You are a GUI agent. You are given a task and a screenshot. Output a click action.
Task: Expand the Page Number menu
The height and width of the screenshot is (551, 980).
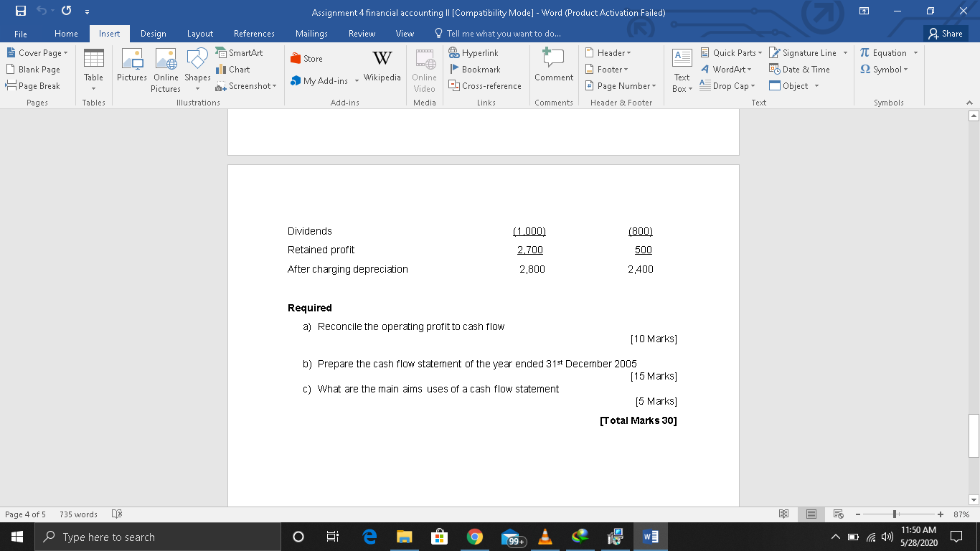pyautogui.click(x=621, y=85)
